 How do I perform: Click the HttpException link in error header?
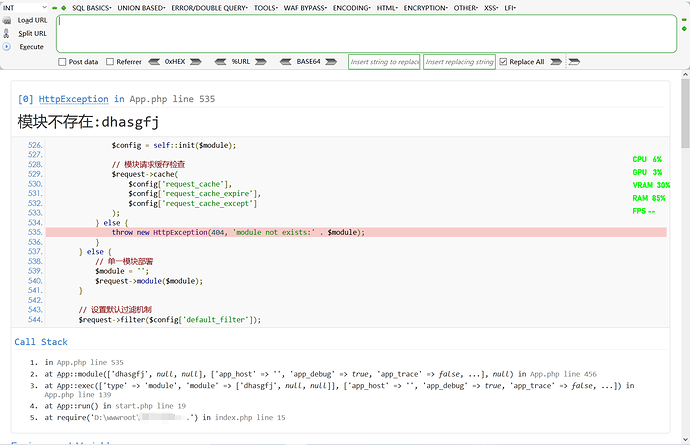point(73,99)
